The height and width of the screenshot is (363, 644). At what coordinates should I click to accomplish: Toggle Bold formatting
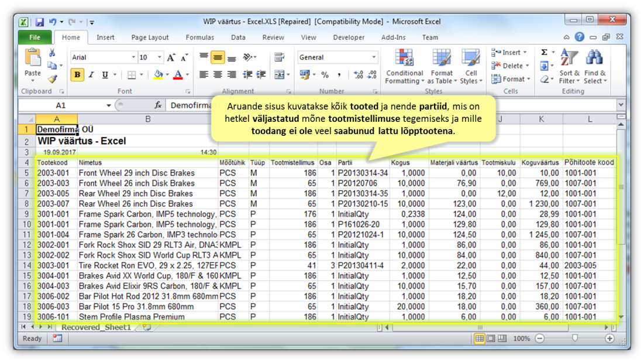point(77,75)
